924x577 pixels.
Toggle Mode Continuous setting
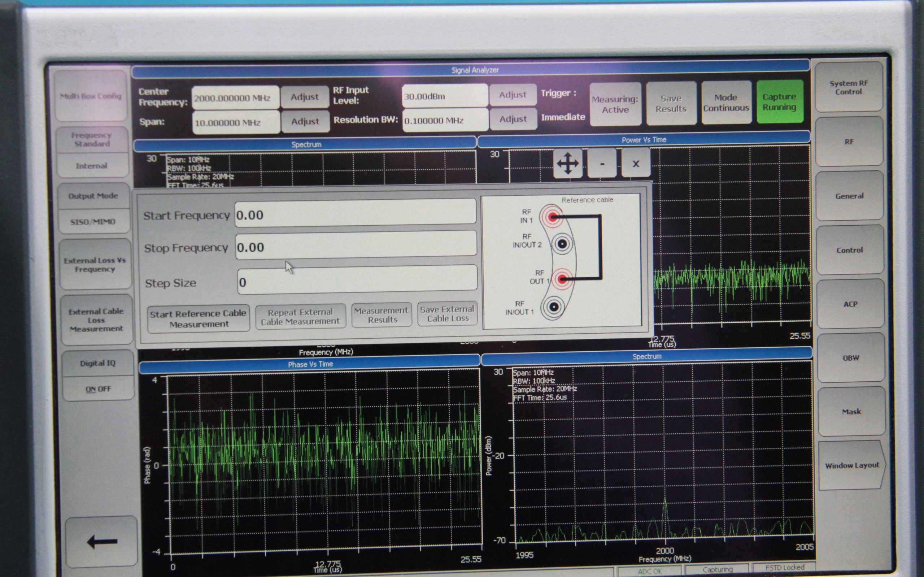click(726, 103)
